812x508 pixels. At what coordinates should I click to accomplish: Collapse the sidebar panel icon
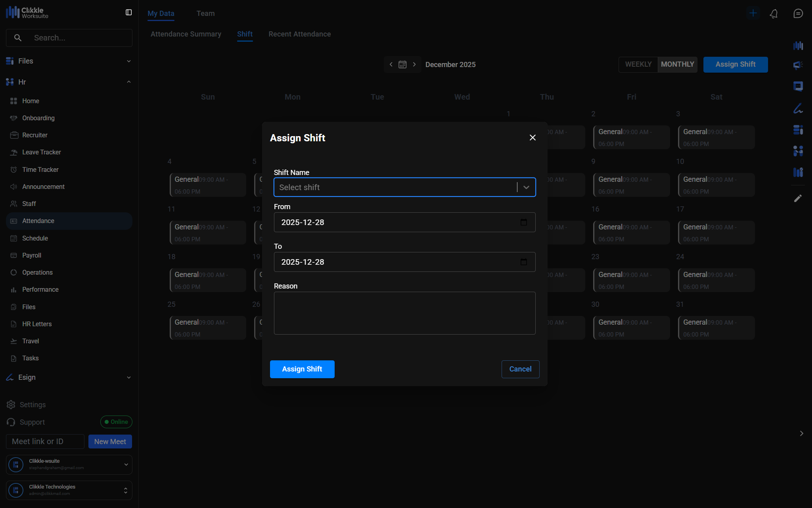(x=128, y=12)
